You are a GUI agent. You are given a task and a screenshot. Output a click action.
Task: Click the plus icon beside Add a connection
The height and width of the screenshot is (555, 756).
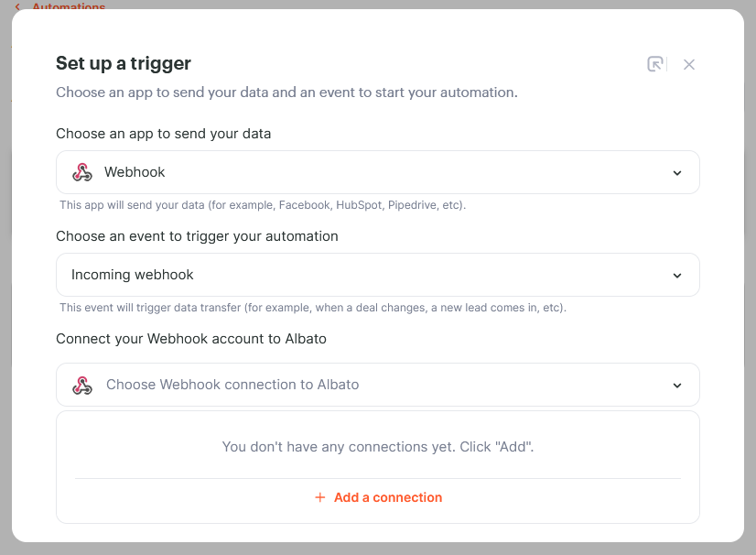coord(320,497)
